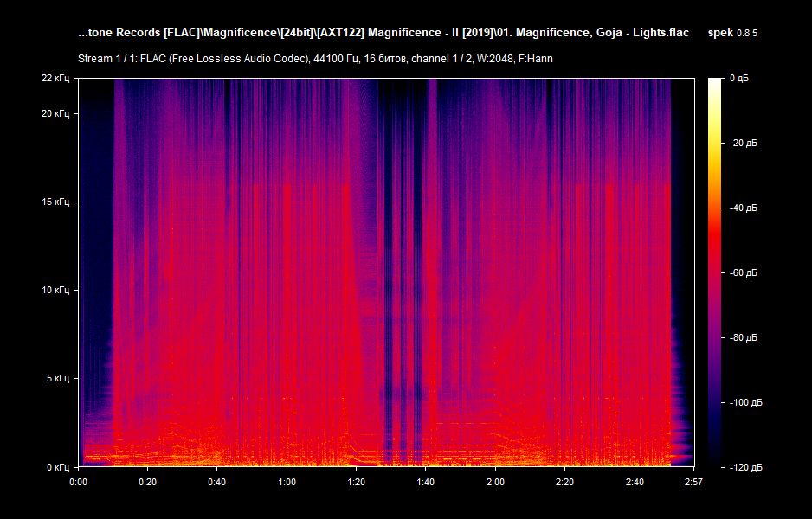Click the 2:00 time axis label
This screenshot has height=519, width=812.
pyautogui.click(x=495, y=483)
